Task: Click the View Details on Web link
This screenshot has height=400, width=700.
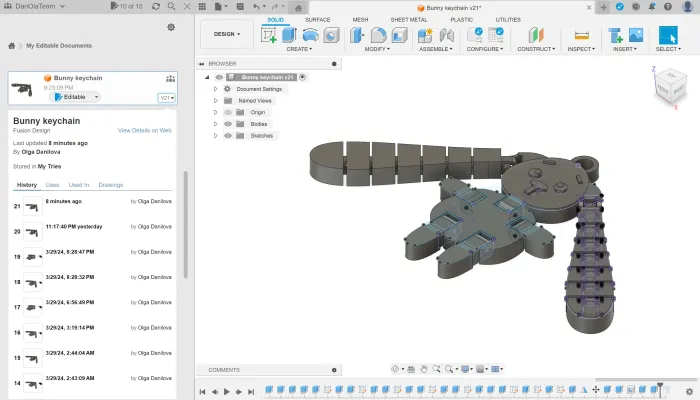Action: [x=145, y=130]
